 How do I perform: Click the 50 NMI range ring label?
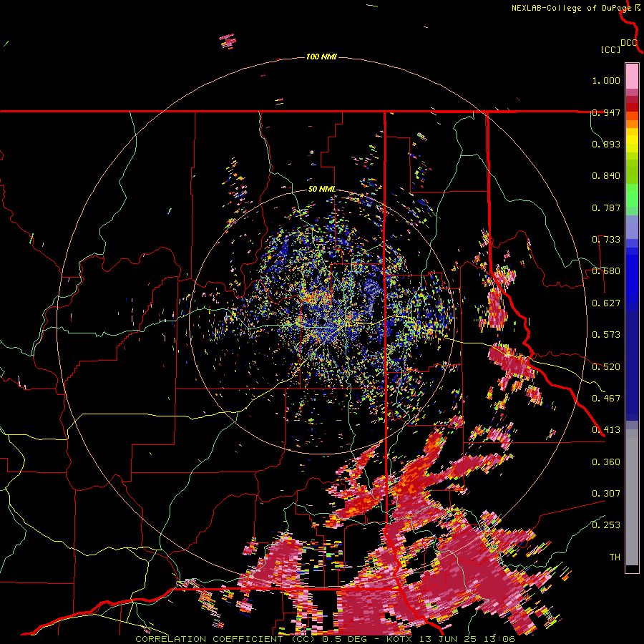pos(322,190)
